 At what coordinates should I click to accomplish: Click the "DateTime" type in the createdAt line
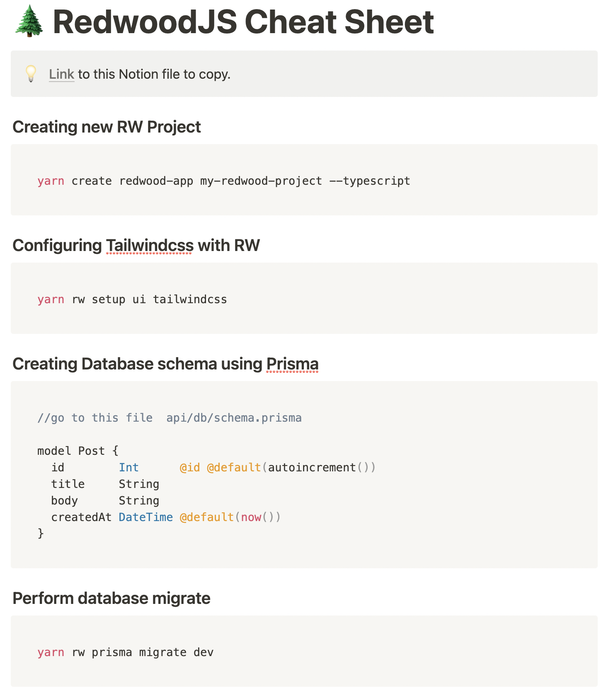pyautogui.click(x=145, y=517)
